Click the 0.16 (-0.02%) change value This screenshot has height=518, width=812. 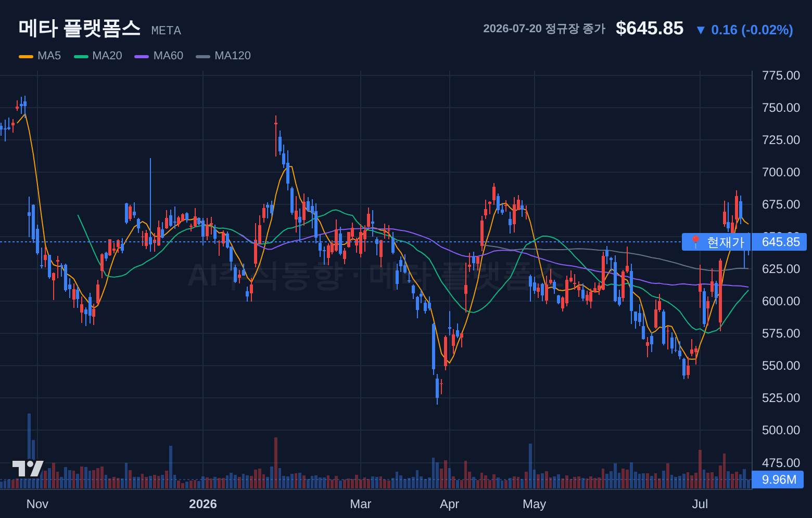tap(752, 30)
